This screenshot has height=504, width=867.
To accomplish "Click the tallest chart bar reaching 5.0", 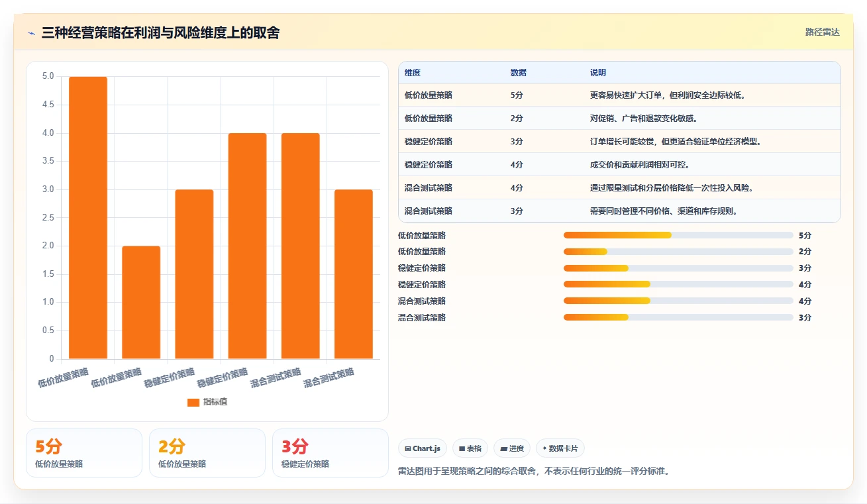I will point(88,218).
